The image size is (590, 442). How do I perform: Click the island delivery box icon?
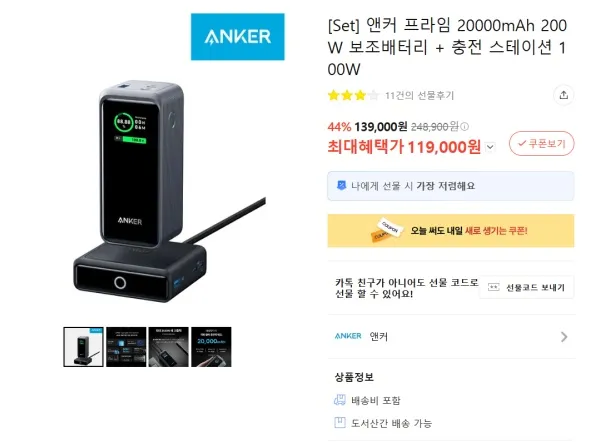click(x=340, y=422)
